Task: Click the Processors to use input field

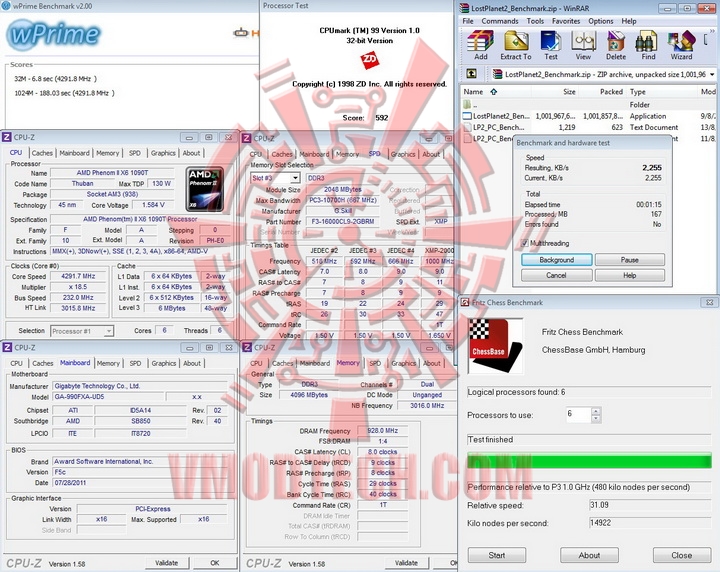Action: tap(578, 415)
